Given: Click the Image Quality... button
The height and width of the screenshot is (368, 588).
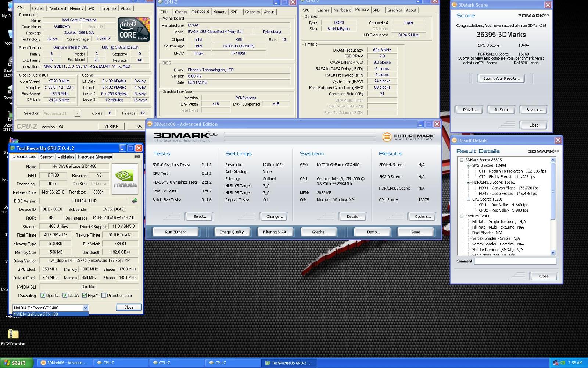Looking at the screenshot, I should [233, 232].
